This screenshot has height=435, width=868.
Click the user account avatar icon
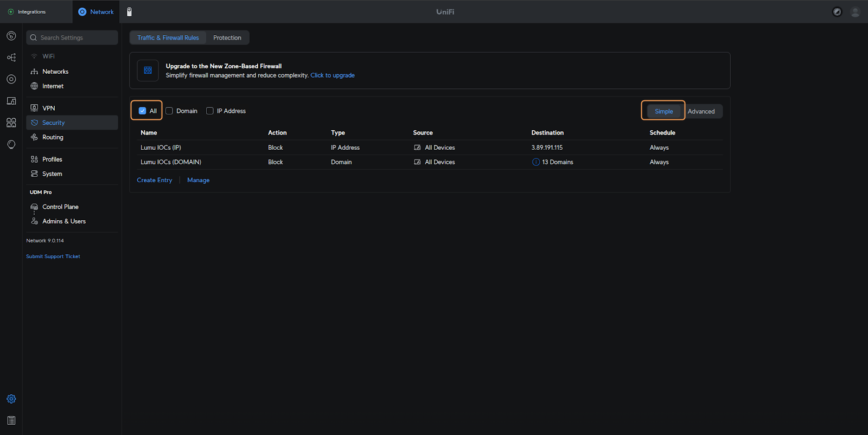855,12
